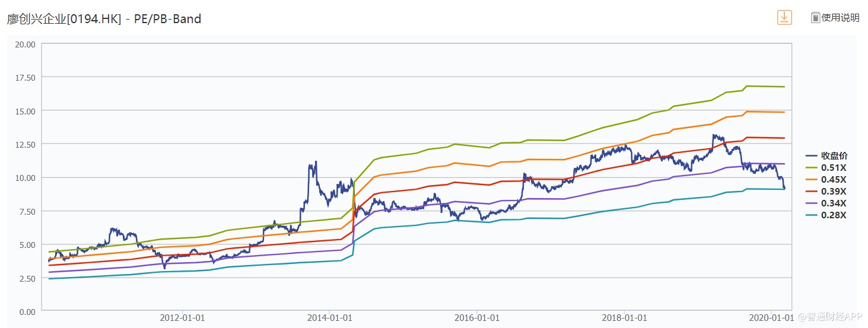Click the red 0.39X legend line marker
Image resolution: width=868 pixels, height=328 pixels.
(x=812, y=192)
